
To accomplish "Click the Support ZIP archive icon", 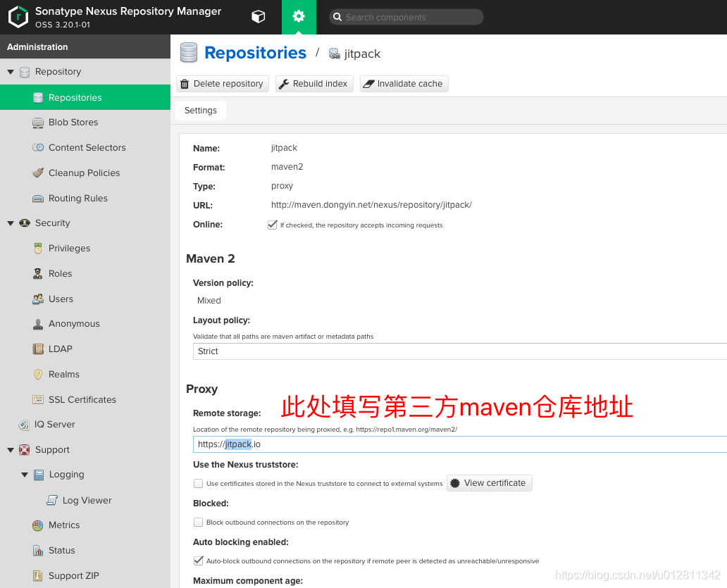I will [38, 575].
